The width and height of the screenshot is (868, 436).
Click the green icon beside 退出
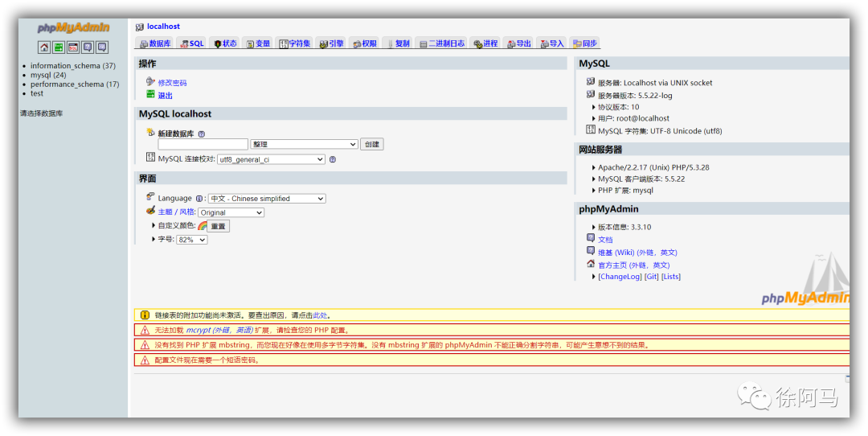tap(150, 95)
